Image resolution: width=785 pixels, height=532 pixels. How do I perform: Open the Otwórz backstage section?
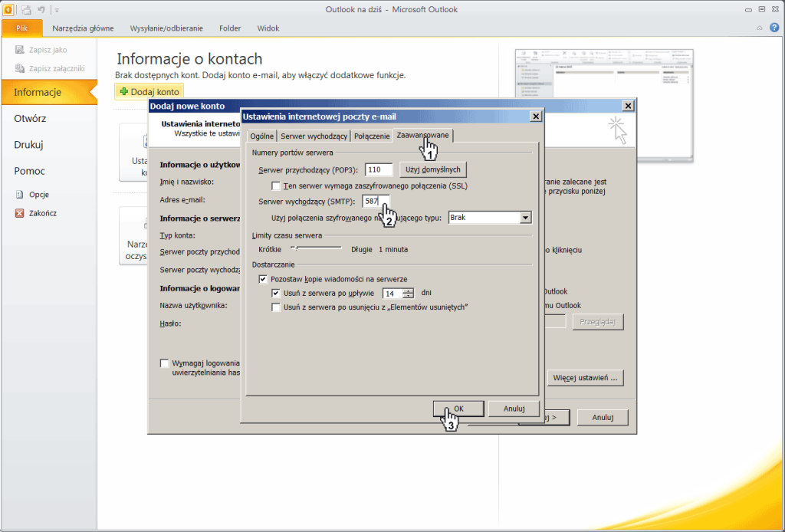[x=30, y=119]
